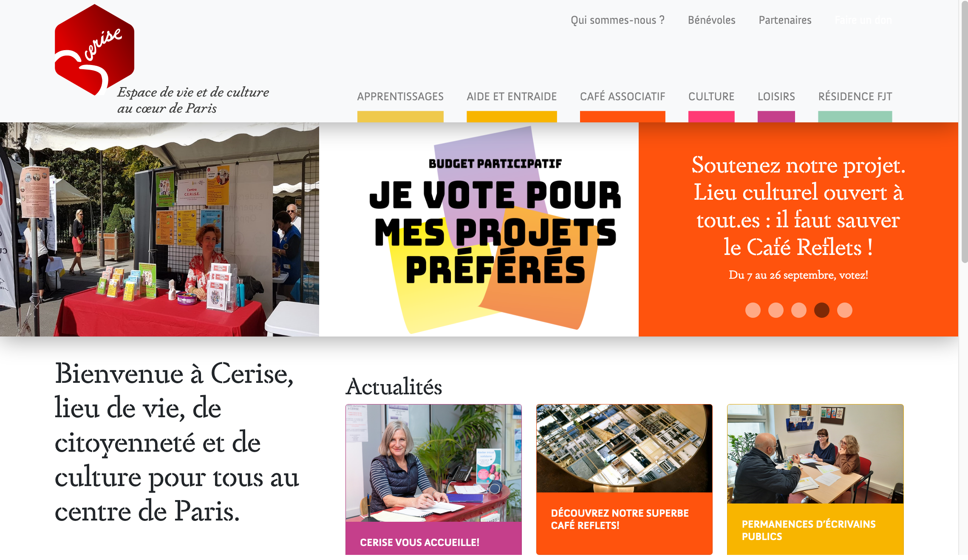Go to Qui sommes-nous page

(x=617, y=20)
